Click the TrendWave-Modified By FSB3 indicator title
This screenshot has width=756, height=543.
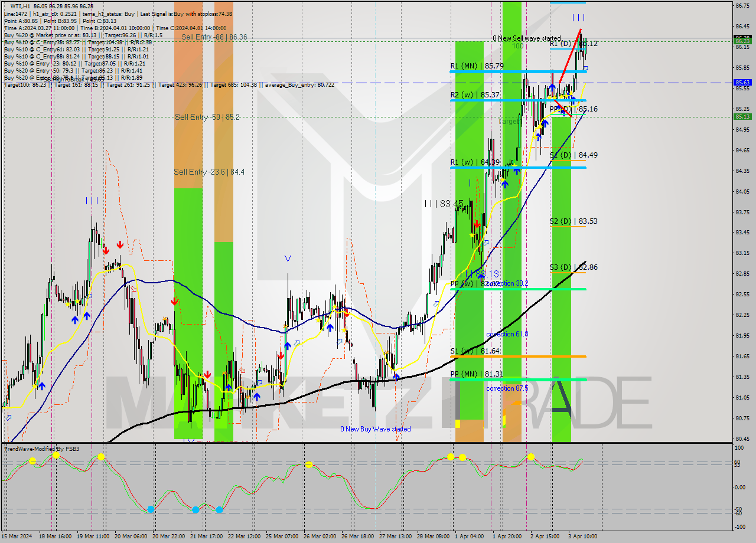click(42, 449)
